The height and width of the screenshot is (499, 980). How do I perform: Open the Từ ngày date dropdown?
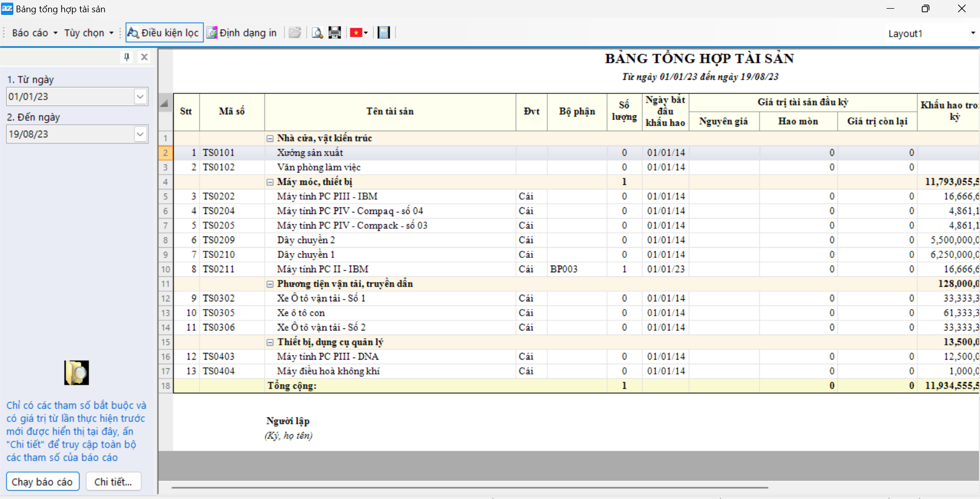click(x=140, y=97)
